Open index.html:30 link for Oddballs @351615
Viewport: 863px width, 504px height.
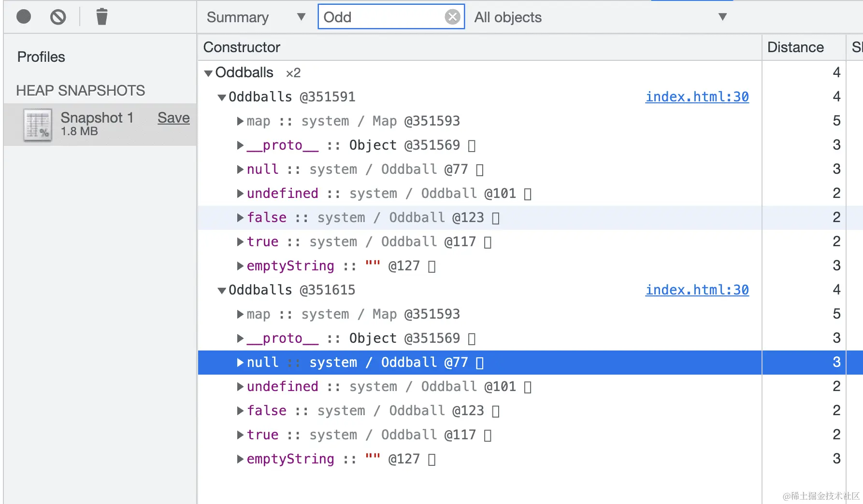tap(697, 290)
